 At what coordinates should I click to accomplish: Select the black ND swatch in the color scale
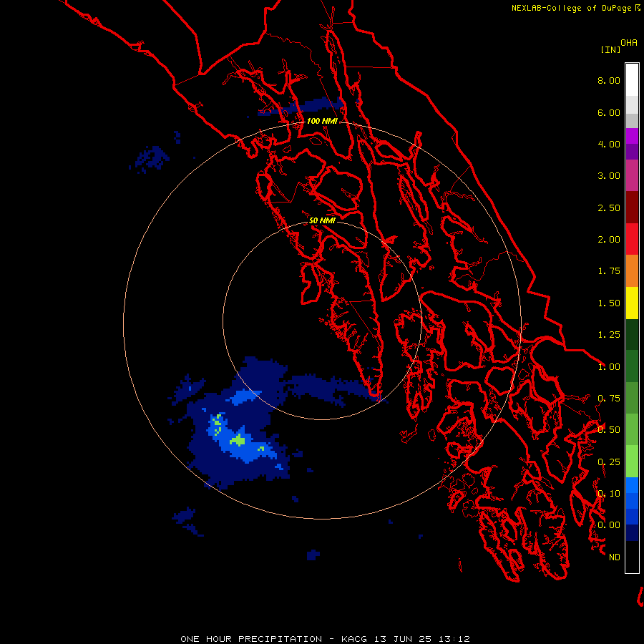tap(632, 557)
